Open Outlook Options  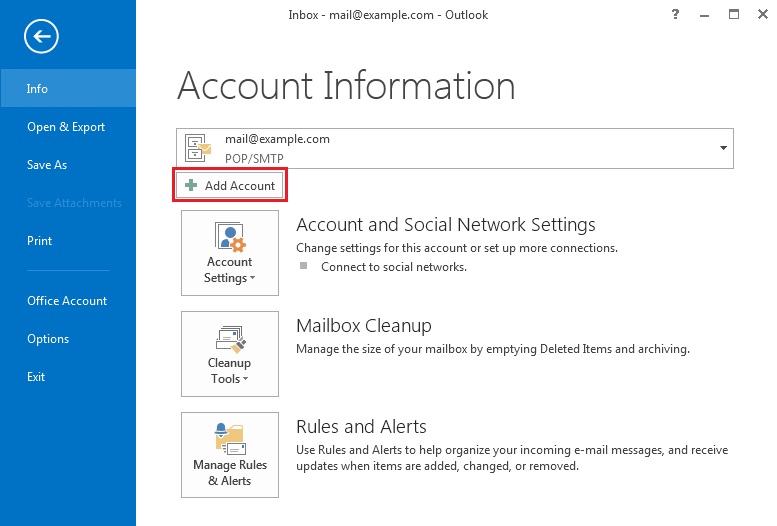68,339
